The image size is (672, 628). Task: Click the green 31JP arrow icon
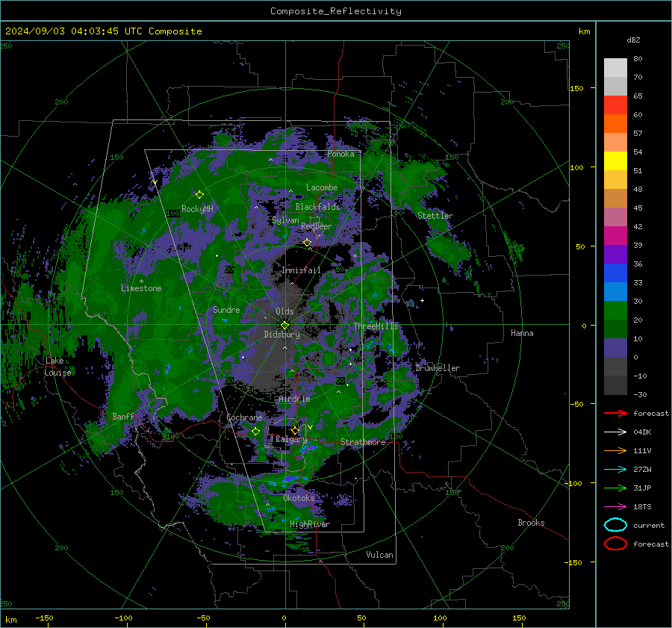pyautogui.click(x=615, y=488)
